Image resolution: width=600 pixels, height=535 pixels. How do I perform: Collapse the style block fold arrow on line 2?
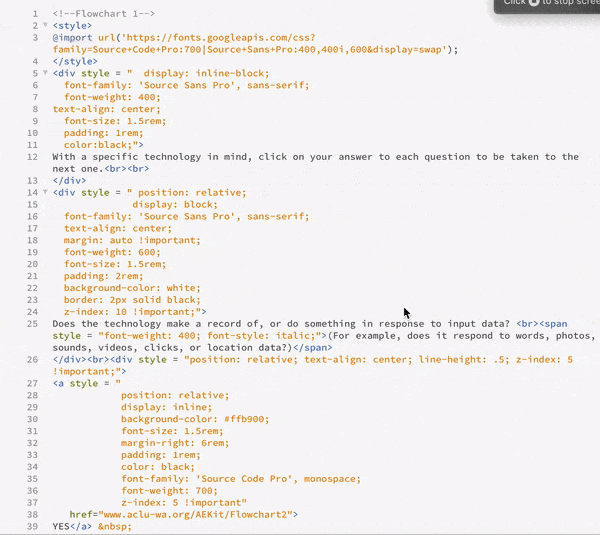[45, 25]
